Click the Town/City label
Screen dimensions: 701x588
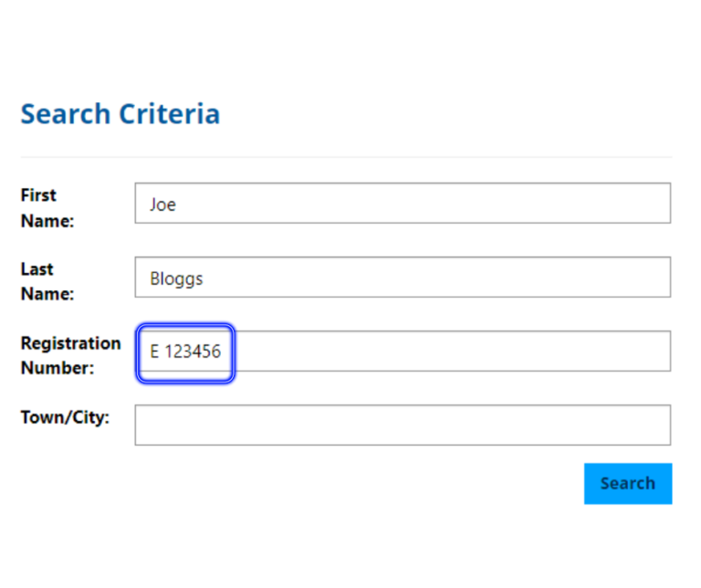(x=65, y=417)
